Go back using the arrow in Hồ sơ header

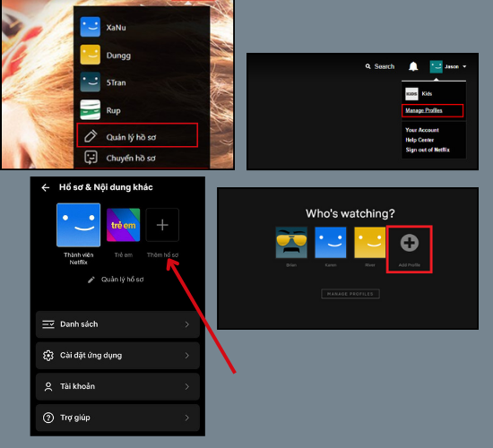pos(46,187)
